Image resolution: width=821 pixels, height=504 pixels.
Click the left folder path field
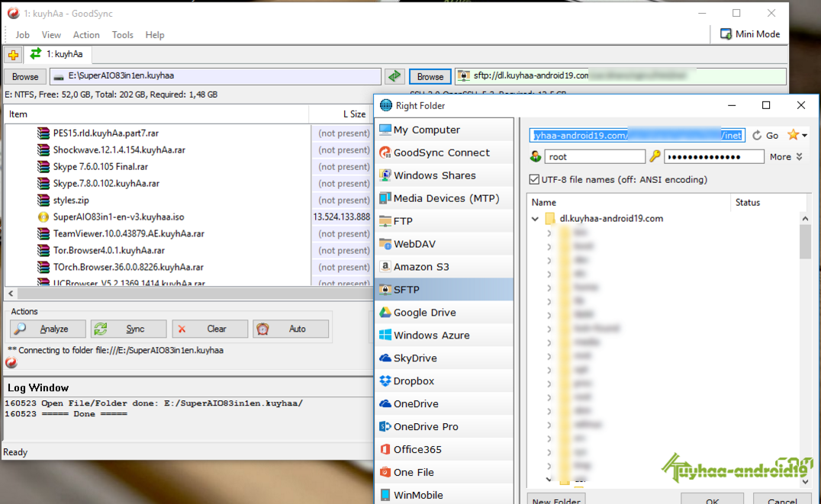pos(215,76)
